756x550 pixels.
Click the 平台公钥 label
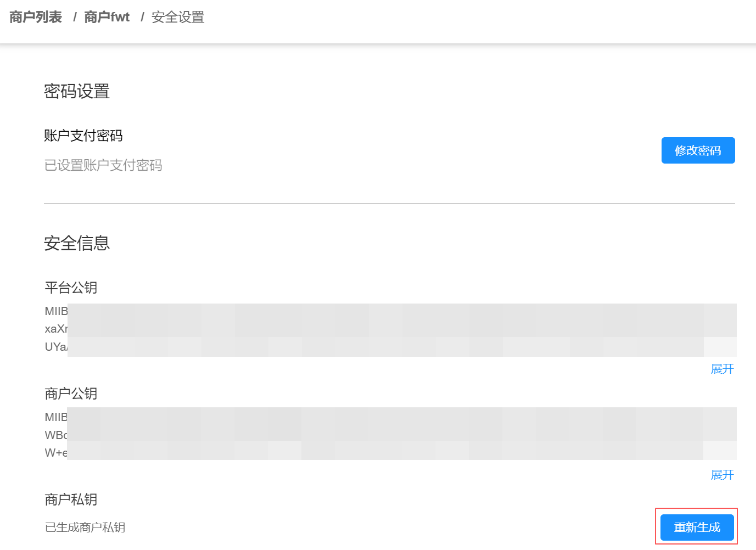(71, 287)
